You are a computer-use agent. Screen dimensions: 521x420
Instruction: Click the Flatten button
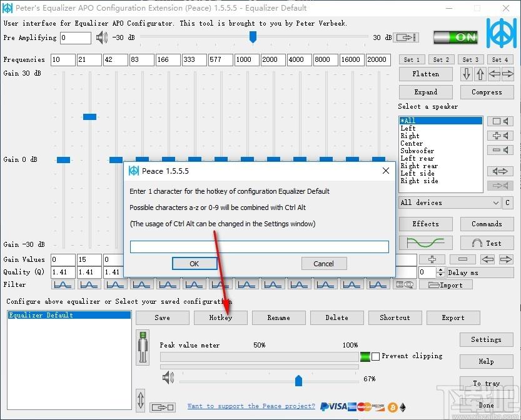426,74
